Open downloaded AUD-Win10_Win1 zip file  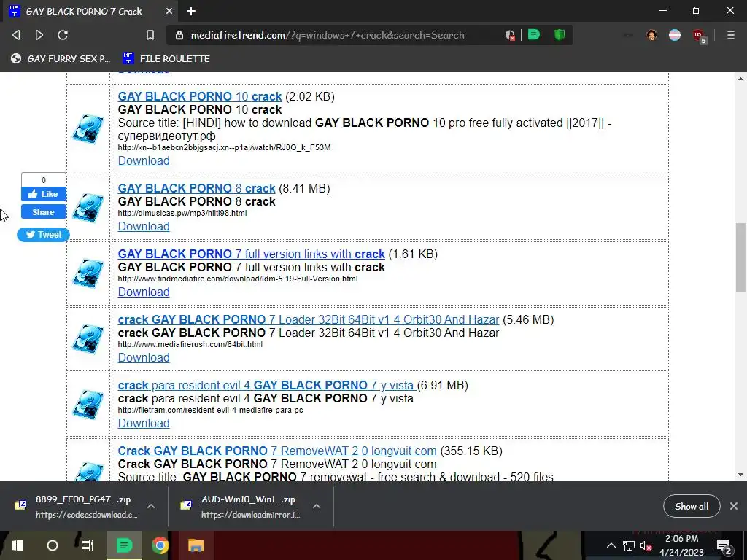click(241, 507)
